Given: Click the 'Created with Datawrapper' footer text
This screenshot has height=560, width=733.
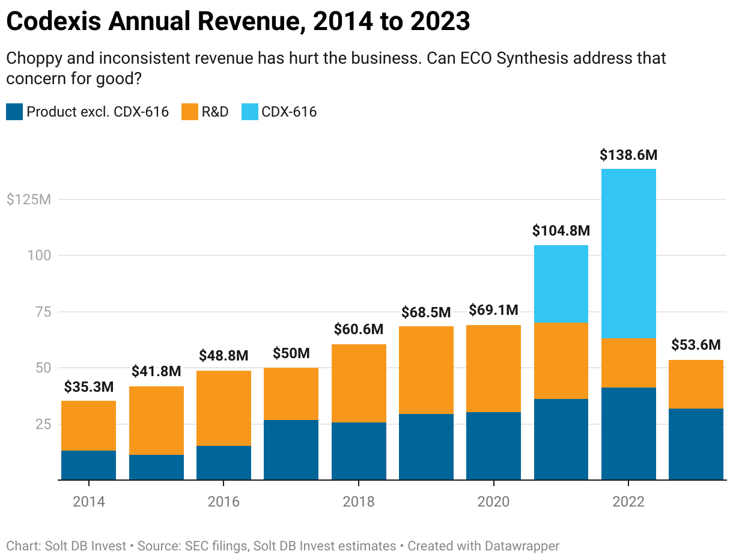Looking at the screenshot, I should pyautogui.click(x=484, y=546).
